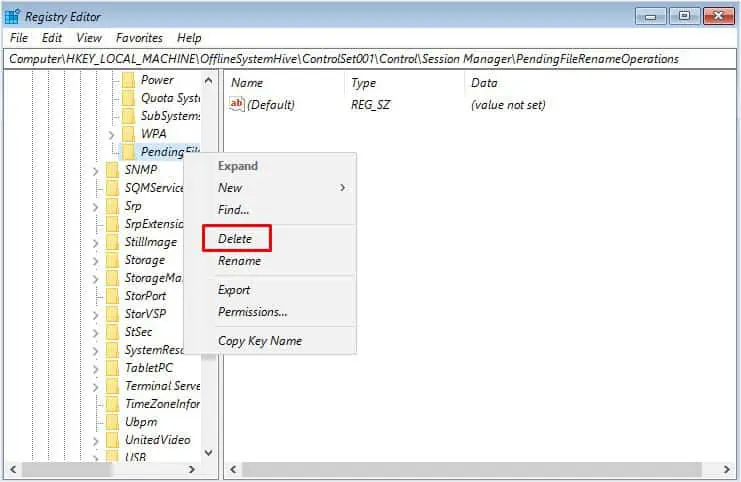741x482 pixels.
Task: Expand the StillImage key
Action: (x=95, y=243)
